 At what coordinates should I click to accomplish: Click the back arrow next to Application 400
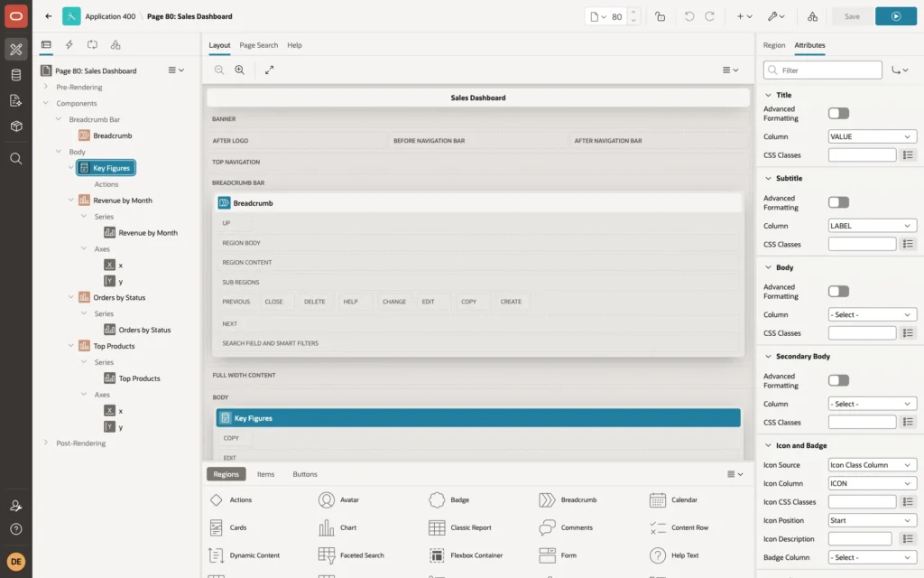49,16
